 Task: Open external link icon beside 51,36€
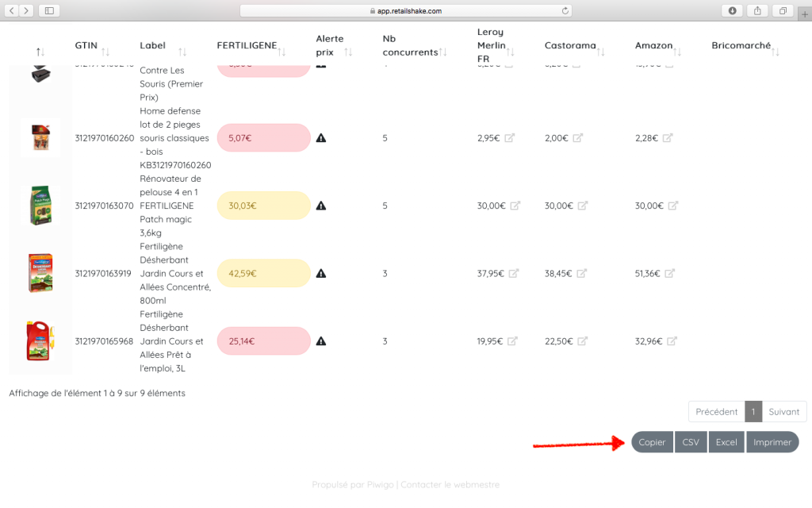[x=670, y=273]
